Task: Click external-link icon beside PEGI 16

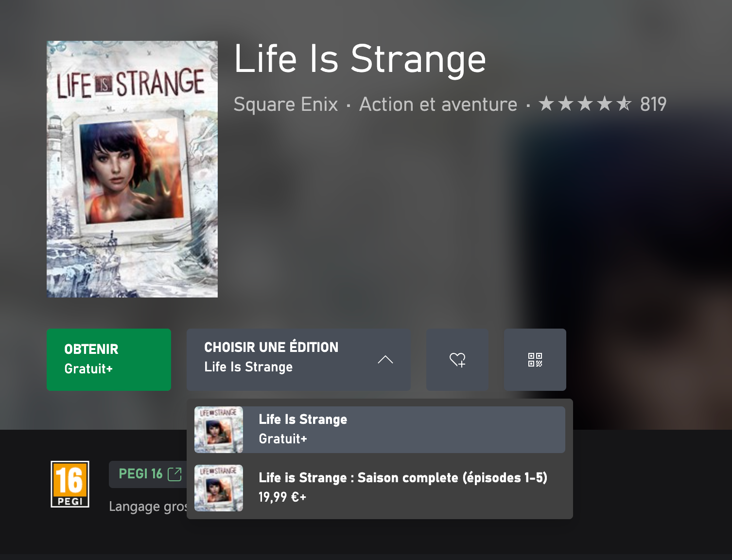Action: coord(174,474)
